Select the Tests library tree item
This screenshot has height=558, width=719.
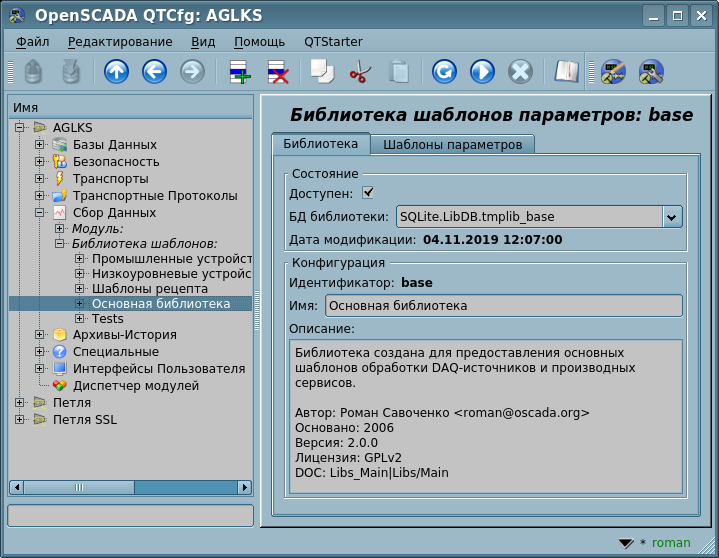[108, 319]
